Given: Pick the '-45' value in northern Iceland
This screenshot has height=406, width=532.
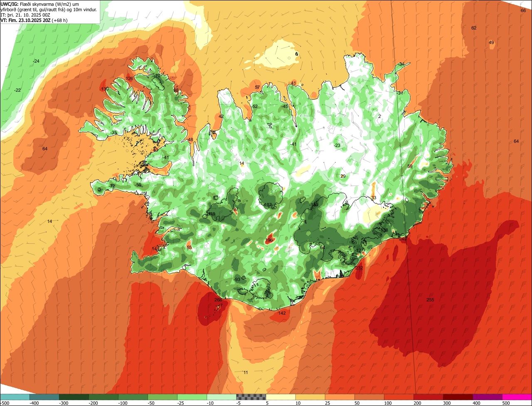Looking at the screenshot, I should 285,106.
